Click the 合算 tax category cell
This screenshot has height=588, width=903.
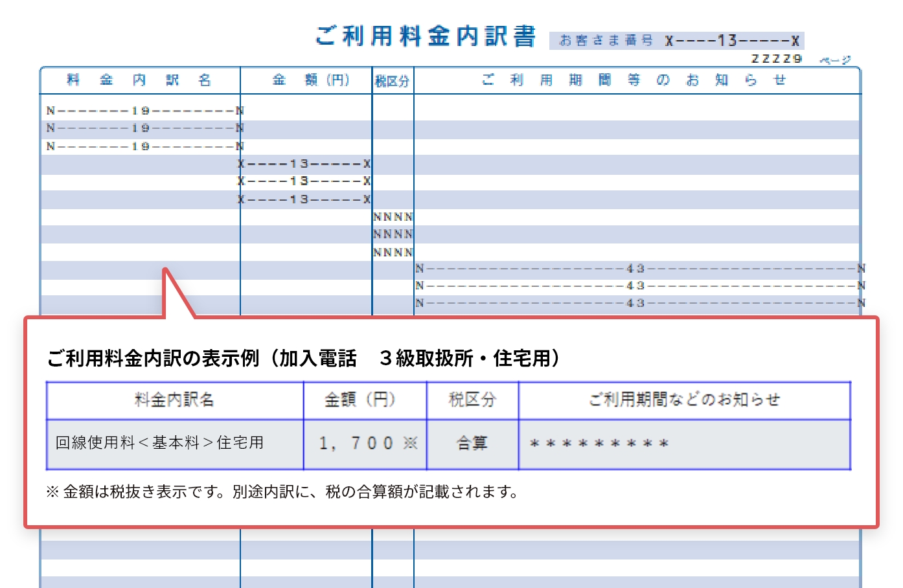coord(472,444)
